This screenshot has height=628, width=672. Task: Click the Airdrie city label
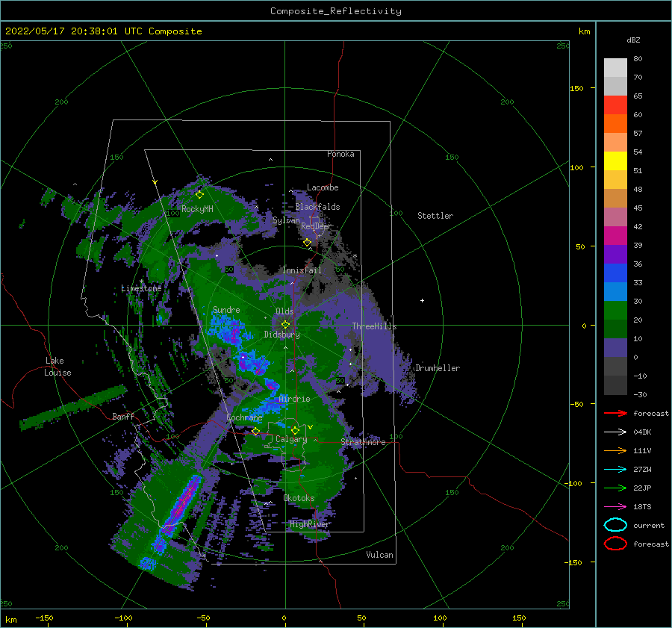pos(294,399)
